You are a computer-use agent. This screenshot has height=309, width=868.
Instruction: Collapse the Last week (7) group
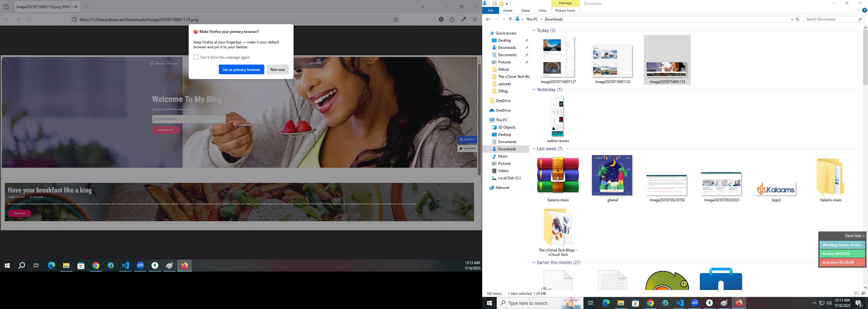point(534,149)
